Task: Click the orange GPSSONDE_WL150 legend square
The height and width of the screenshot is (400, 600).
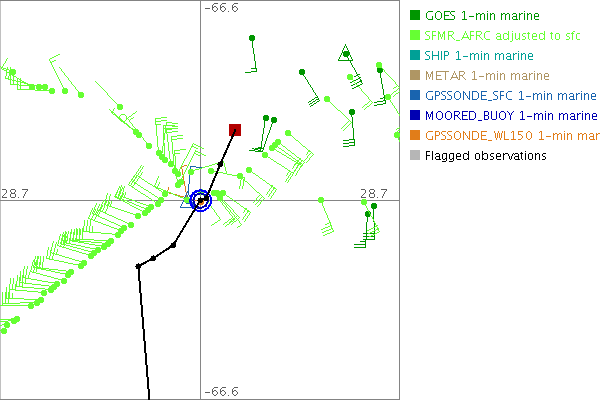Action: click(415, 136)
